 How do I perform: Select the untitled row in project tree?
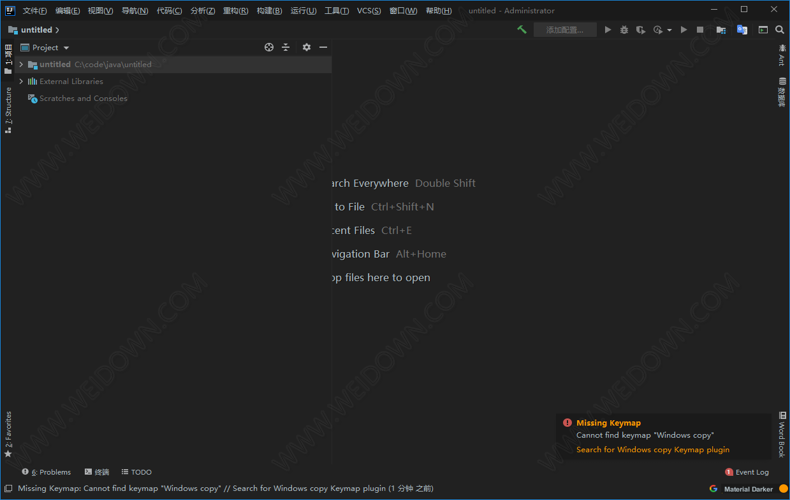[173, 65]
